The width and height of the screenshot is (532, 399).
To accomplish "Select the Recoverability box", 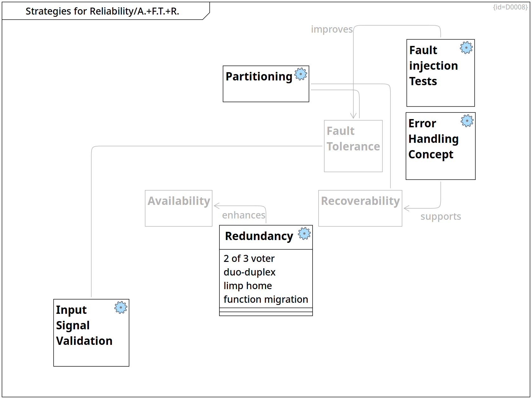I will coord(360,208).
